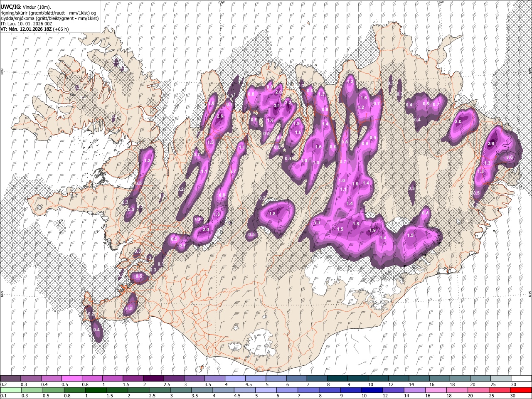Image resolution: width=532 pixels, height=399 pixels.
Task: Select the pale green rain swatch between 0.1 and 0.3
Action: pos(11,390)
